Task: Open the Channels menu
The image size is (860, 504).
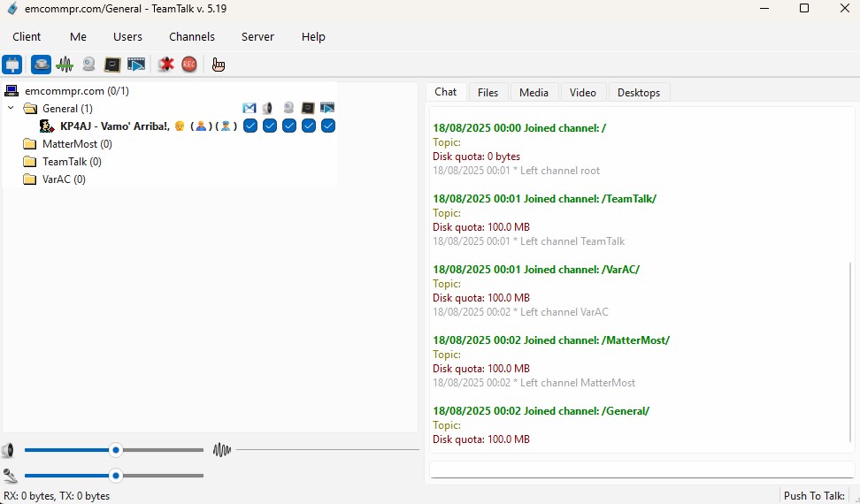Action: [x=192, y=37]
